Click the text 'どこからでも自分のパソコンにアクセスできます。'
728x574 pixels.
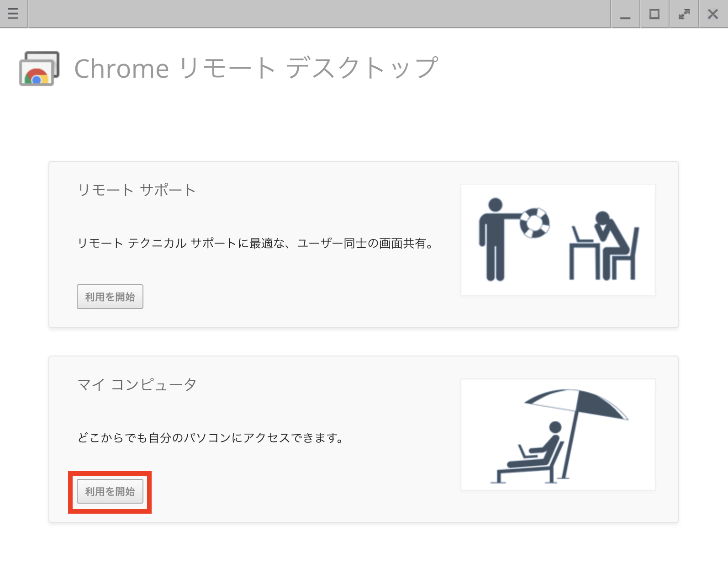211,438
